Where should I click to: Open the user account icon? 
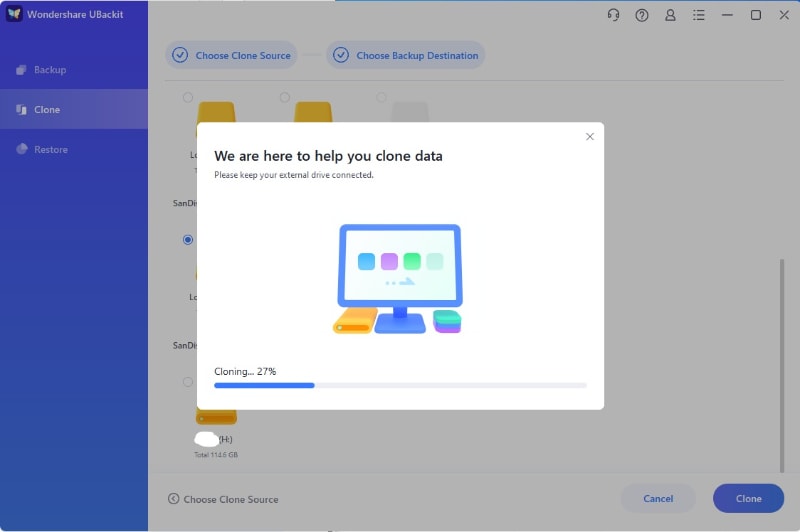[670, 15]
